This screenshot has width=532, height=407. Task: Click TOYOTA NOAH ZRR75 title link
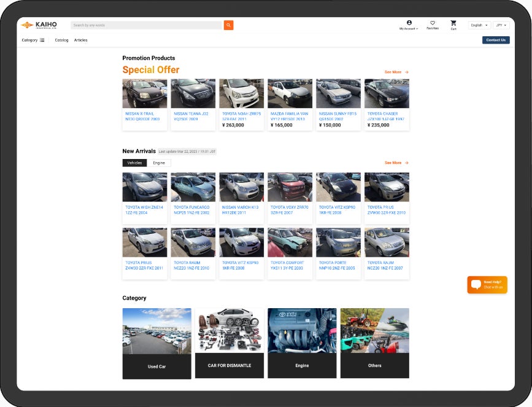tap(242, 117)
